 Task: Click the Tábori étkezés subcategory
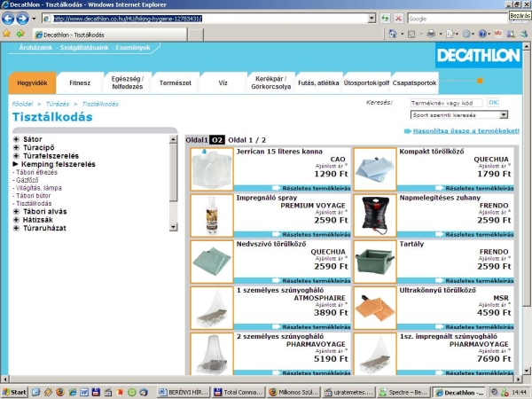[x=36, y=172]
